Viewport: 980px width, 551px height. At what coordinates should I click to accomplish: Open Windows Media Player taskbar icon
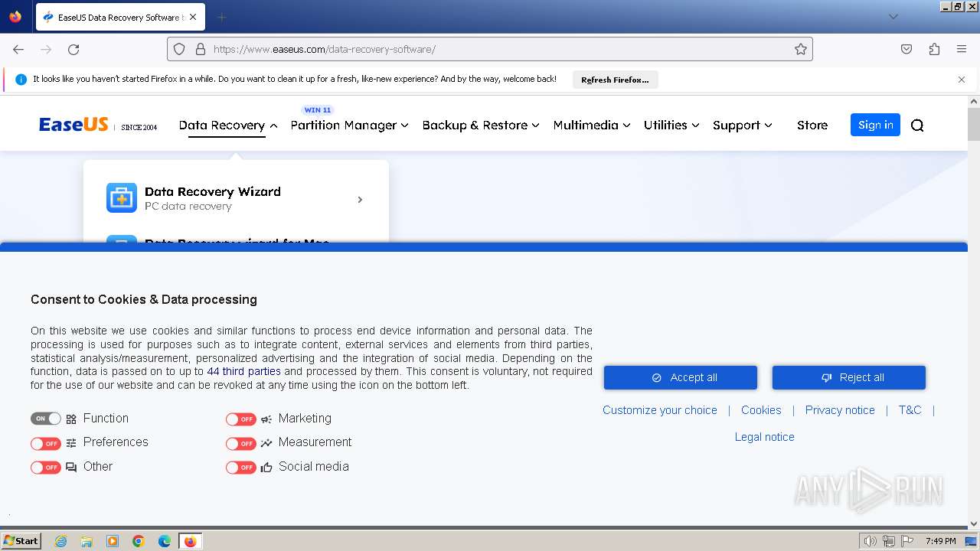[x=113, y=541]
